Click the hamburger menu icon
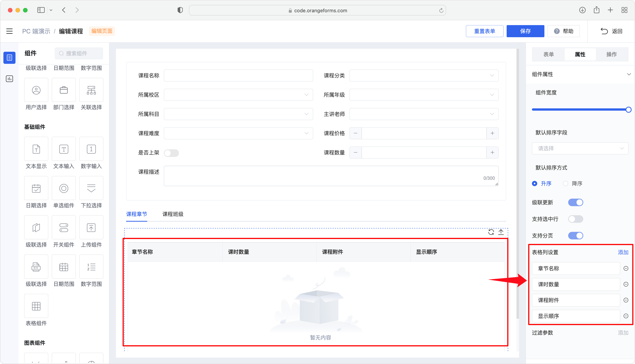635x364 pixels. (9, 31)
